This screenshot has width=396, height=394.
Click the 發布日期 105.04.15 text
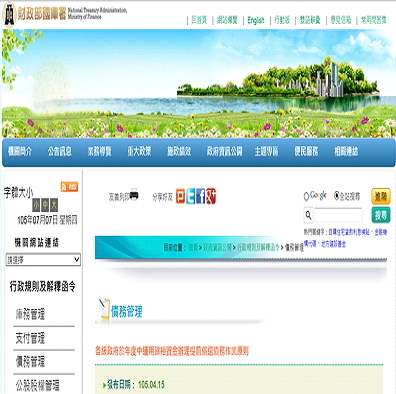(x=135, y=385)
